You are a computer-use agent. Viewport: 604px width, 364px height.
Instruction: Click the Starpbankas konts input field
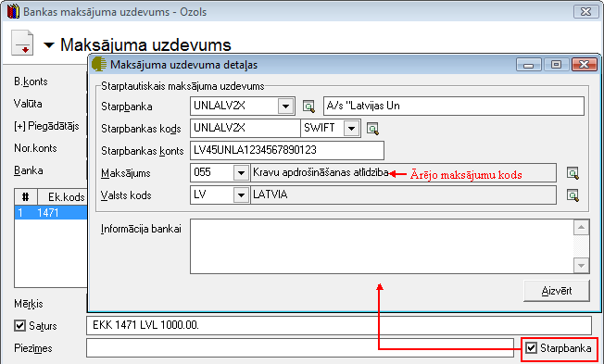pyautogui.click(x=287, y=150)
